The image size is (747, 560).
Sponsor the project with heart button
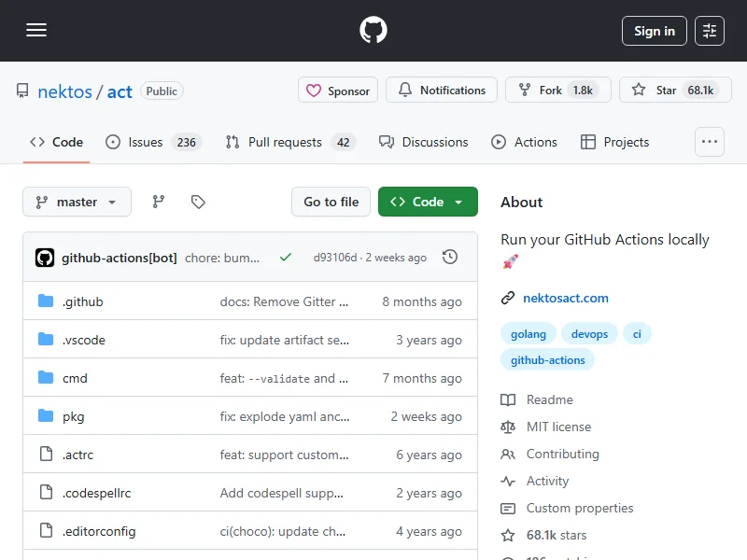tap(338, 91)
